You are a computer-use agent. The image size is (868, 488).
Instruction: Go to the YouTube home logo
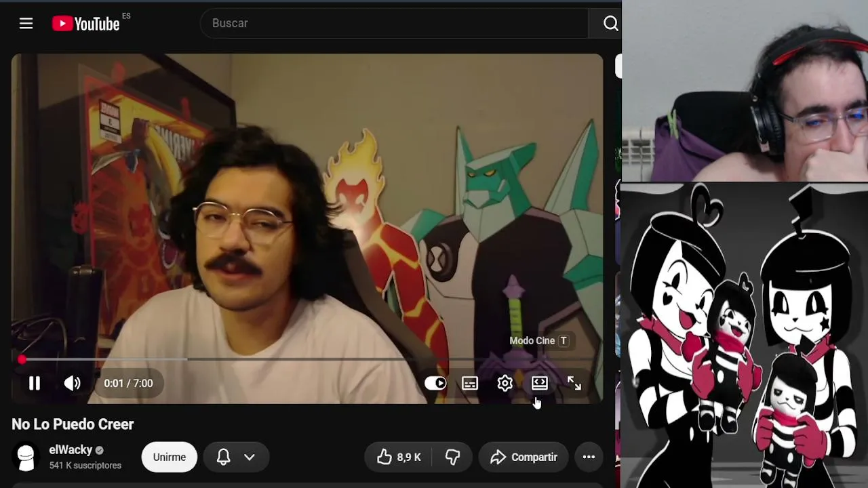click(86, 24)
